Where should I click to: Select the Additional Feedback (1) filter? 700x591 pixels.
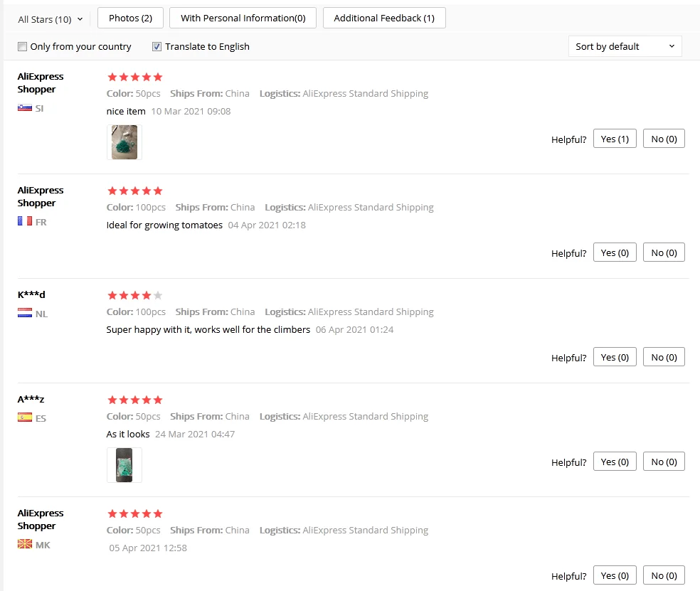pyautogui.click(x=384, y=18)
